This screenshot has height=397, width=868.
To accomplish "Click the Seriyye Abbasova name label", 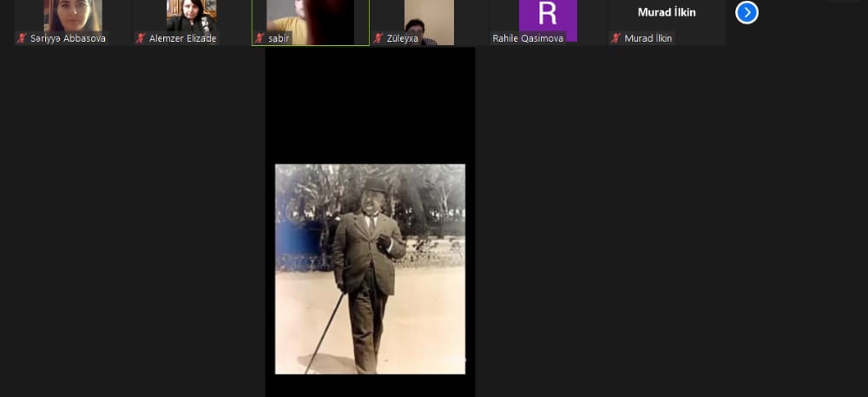I will click(68, 38).
